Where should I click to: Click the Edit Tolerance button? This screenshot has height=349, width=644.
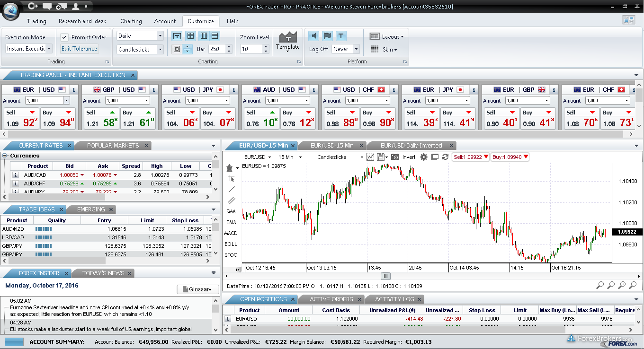(79, 49)
